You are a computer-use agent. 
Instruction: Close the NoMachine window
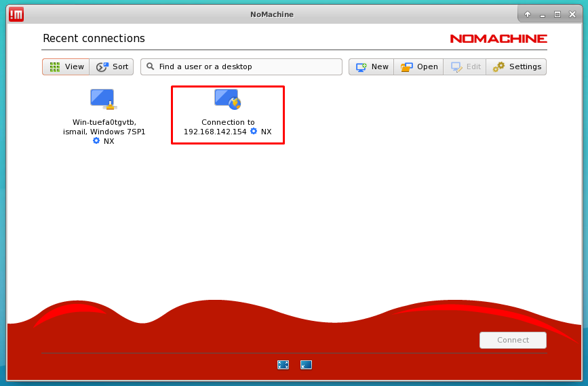tap(572, 14)
